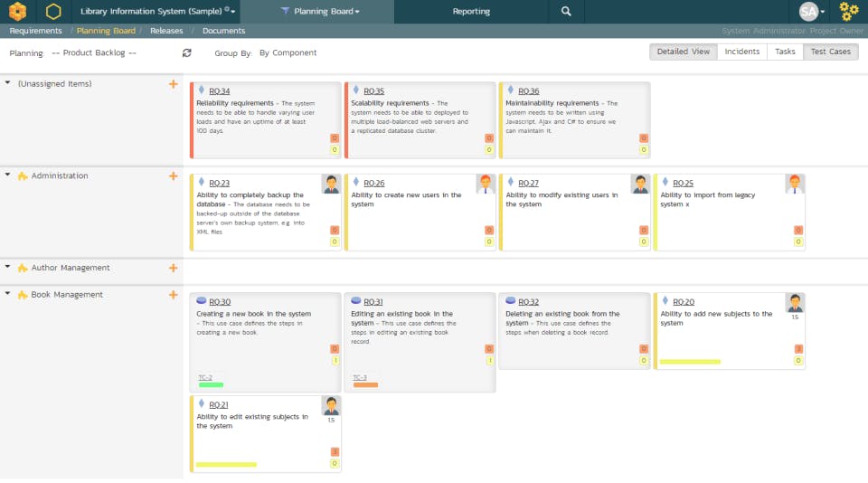Add item to Book Management row
This screenshot has width=868, height=483.
click(174, 295)
